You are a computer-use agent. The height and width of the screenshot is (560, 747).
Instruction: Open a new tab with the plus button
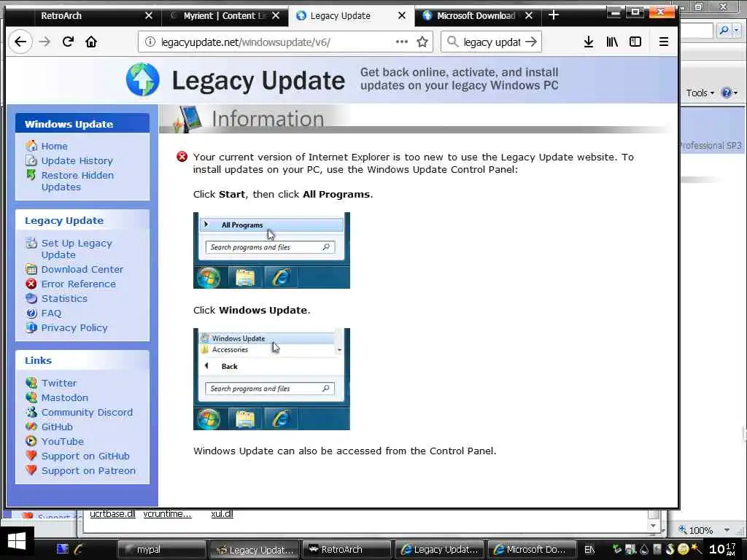coord(554,15)
